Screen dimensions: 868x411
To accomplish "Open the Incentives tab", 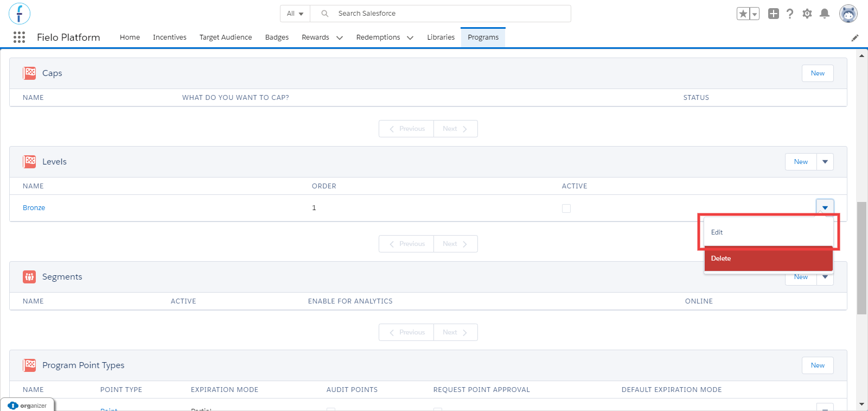I will (169, 37).
